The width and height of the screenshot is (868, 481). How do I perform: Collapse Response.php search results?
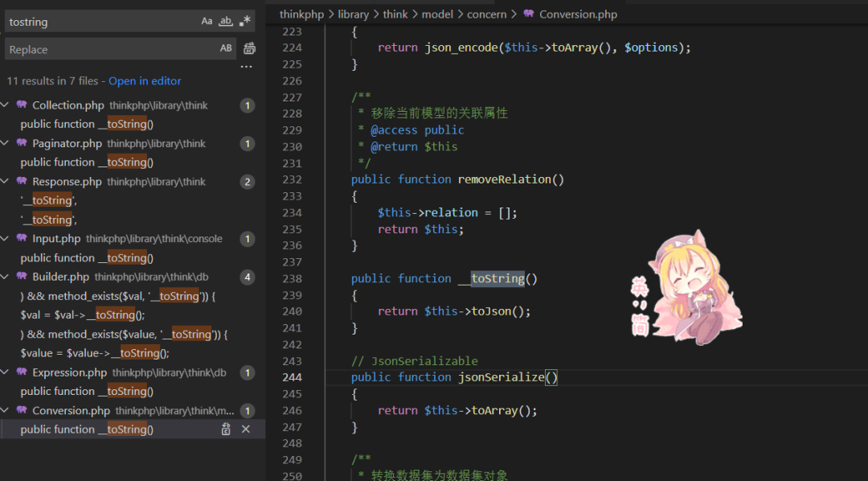5,181
